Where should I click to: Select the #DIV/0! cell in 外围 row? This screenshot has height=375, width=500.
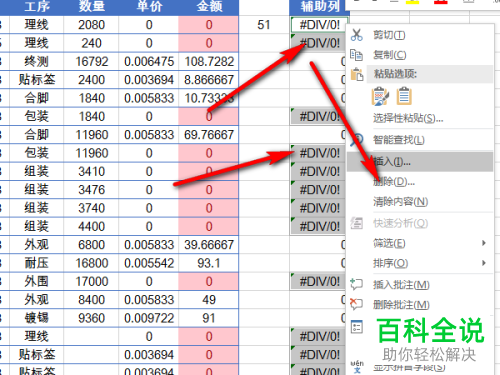click(318, 281)
